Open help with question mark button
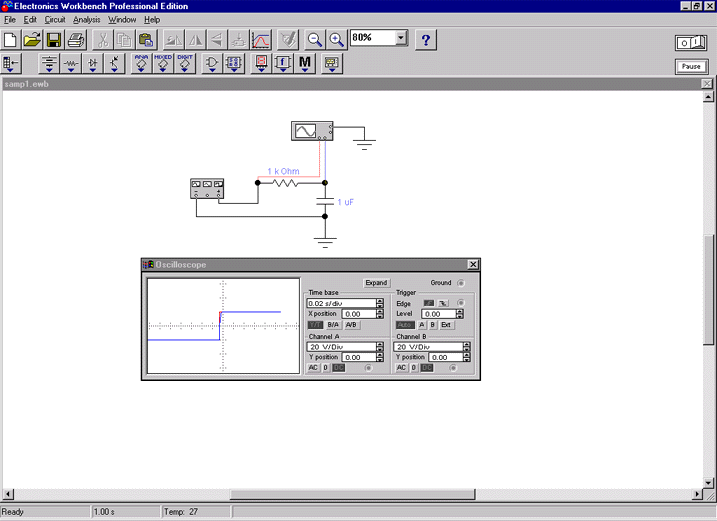 (x=426, y=40)
